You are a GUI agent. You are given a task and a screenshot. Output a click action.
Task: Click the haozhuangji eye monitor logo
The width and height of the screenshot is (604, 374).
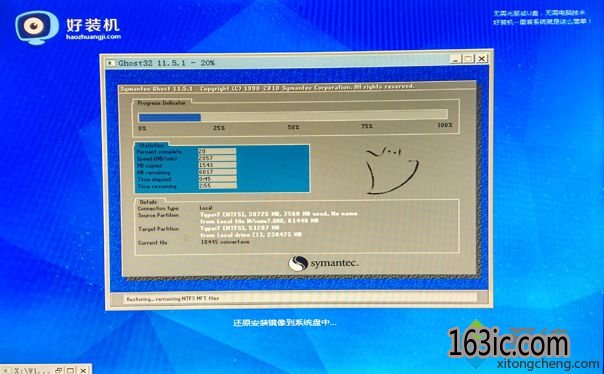(37, 27)
